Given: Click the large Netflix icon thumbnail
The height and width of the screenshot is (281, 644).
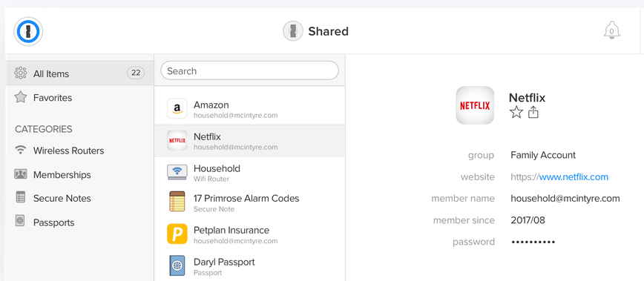Looking at the screenshot, I should pyautogui.click(x=475, y=105).
